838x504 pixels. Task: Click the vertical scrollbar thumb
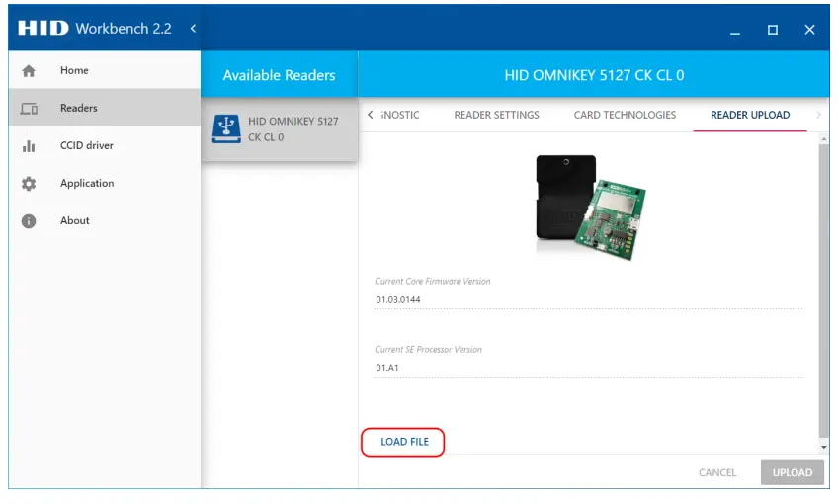(823, 292)
